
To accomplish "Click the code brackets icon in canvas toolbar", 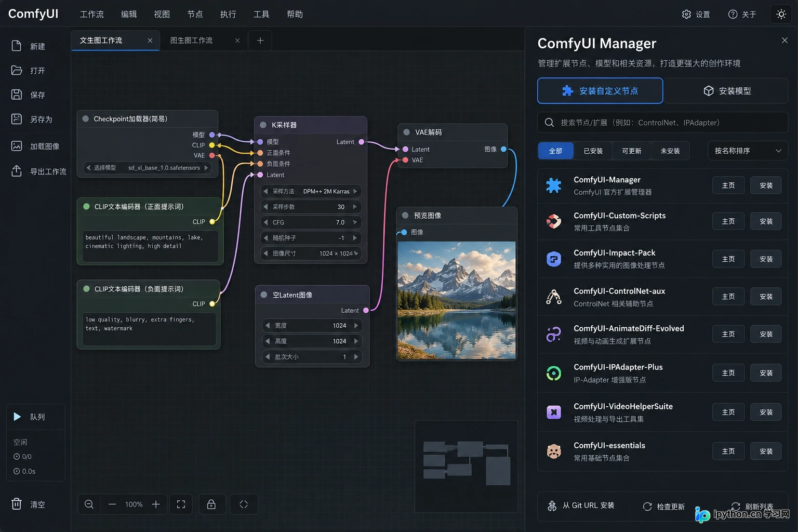I will point(244,504).
